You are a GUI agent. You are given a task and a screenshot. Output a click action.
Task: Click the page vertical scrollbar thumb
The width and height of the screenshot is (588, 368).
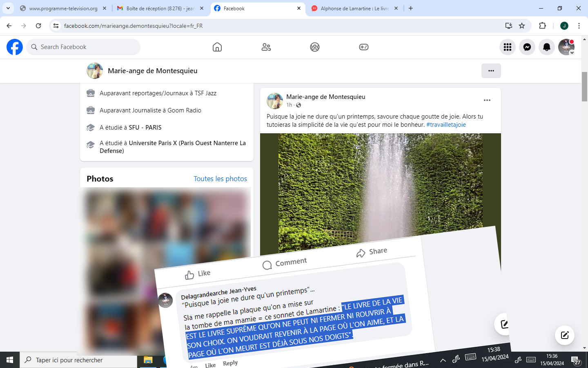(585, 86)
